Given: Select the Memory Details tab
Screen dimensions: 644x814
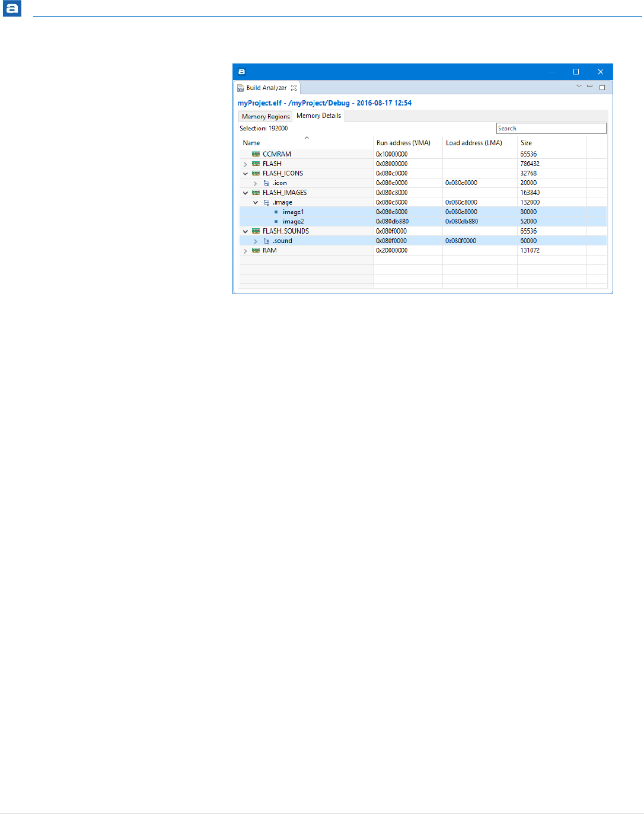Looking at the screenshot, I should coord(319,116).
